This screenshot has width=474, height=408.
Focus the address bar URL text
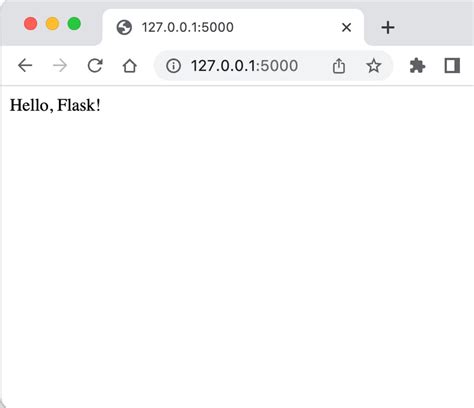(x=244, y=66)
